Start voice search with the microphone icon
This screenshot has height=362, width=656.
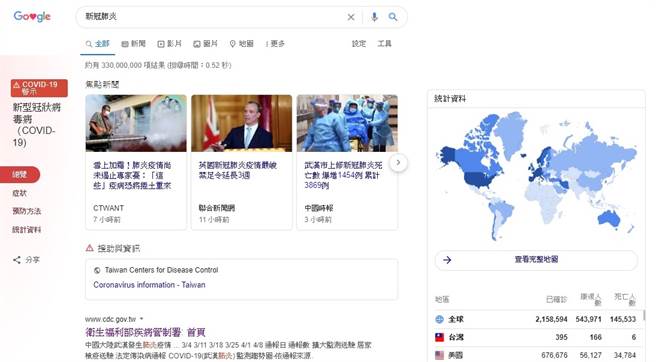[x=374, y=17]
